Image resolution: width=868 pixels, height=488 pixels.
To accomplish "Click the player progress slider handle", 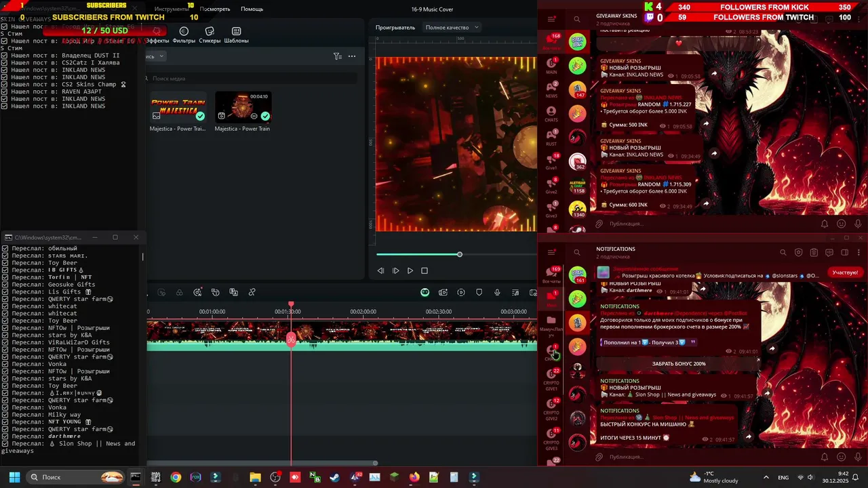I will click(460, 254).
